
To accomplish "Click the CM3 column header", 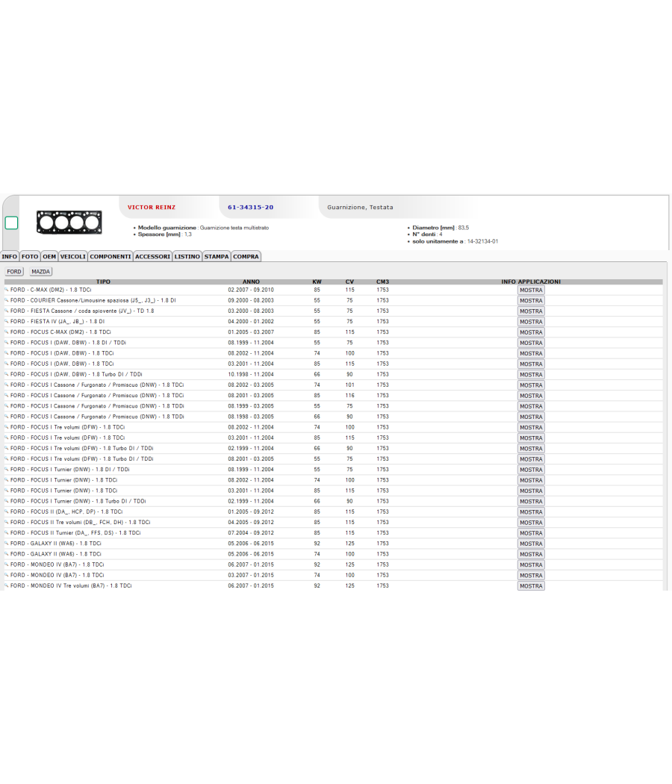I will [382, 281].
